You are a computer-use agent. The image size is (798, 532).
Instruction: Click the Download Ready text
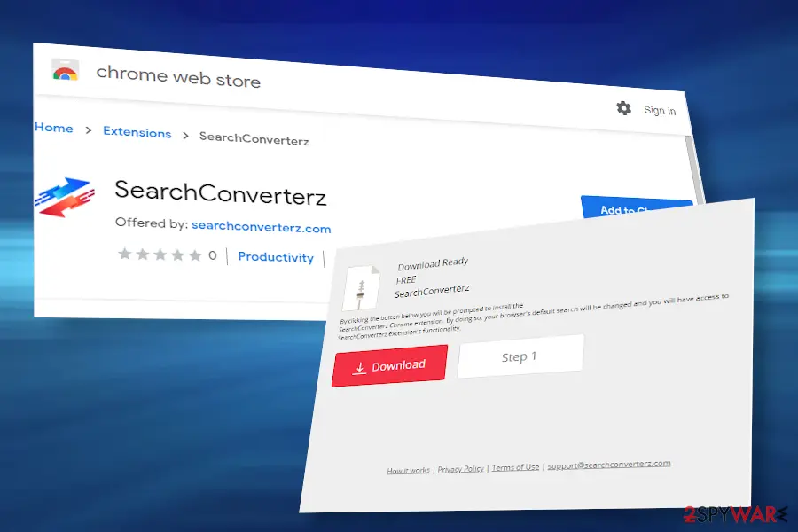click(433, 263)
